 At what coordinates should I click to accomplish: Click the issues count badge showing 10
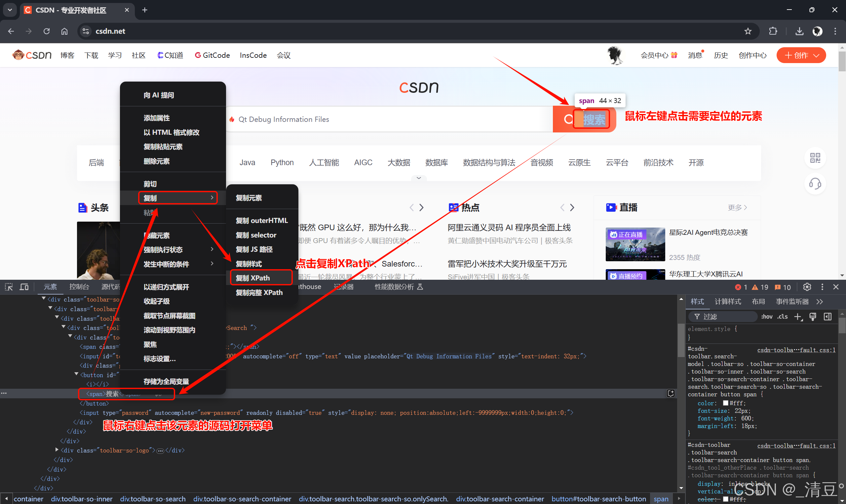(x=783, y=287)
